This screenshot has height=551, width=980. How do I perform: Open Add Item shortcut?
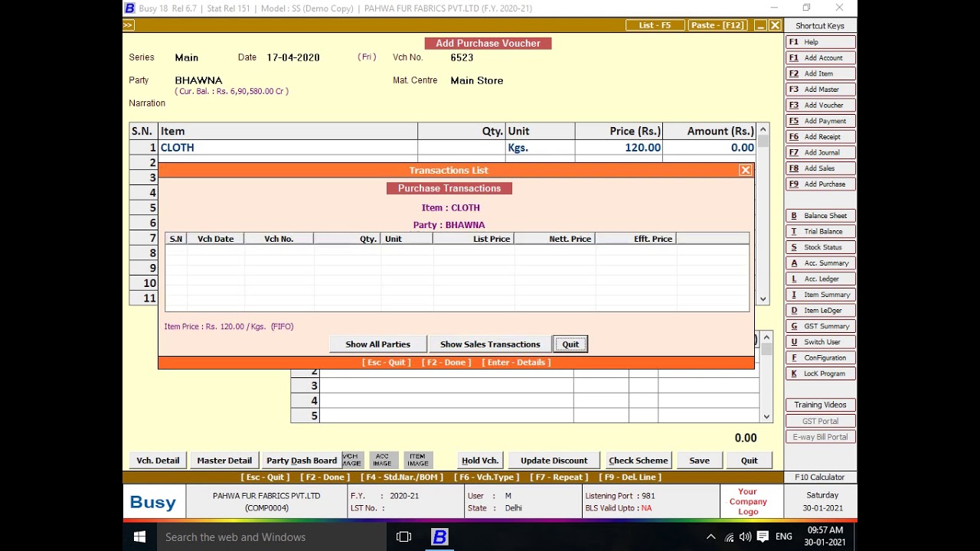coord(821,73)
